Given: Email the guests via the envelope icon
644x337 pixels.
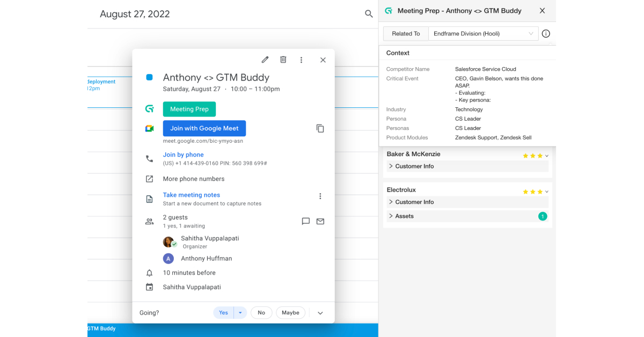Looking at the screenshot, I should click(320, 221).
